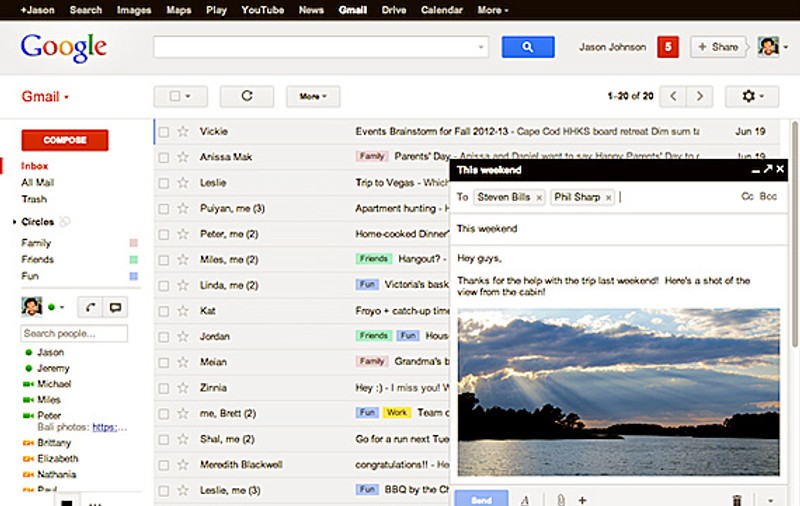Click the refresh mail icon
Image resolution: width=800 pixels, height=506 pixels.
pyautogui.click(x=247, y=96)
